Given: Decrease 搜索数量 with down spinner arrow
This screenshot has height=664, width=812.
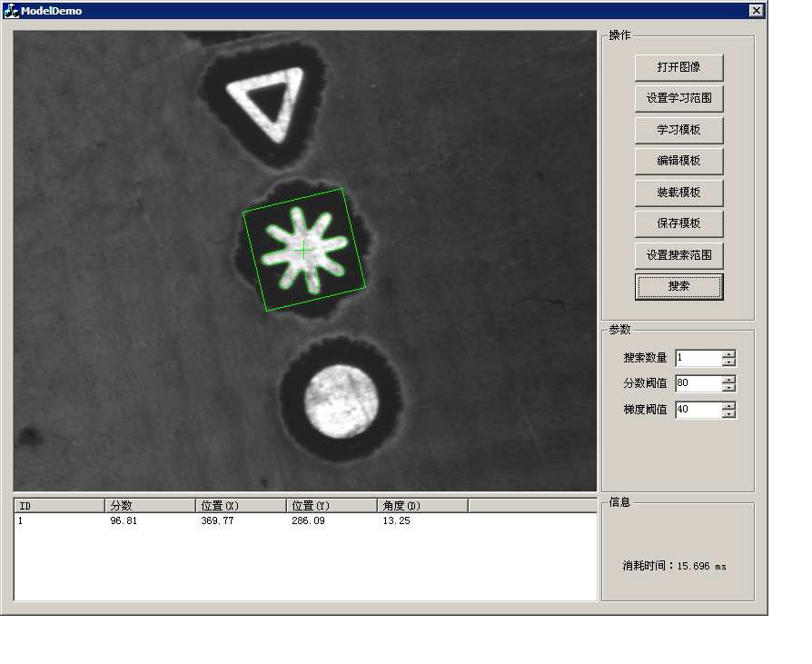Looking at the screenshot, I should [728, 362].
